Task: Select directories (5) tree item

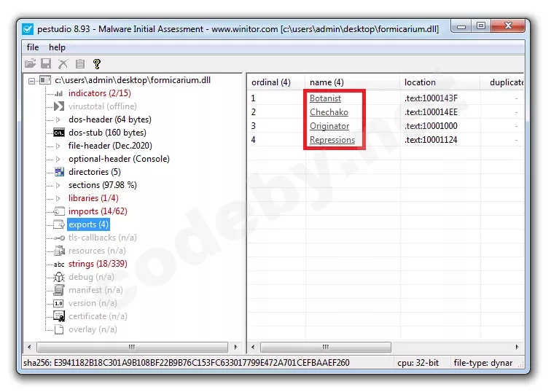Action: click(95, 172)
